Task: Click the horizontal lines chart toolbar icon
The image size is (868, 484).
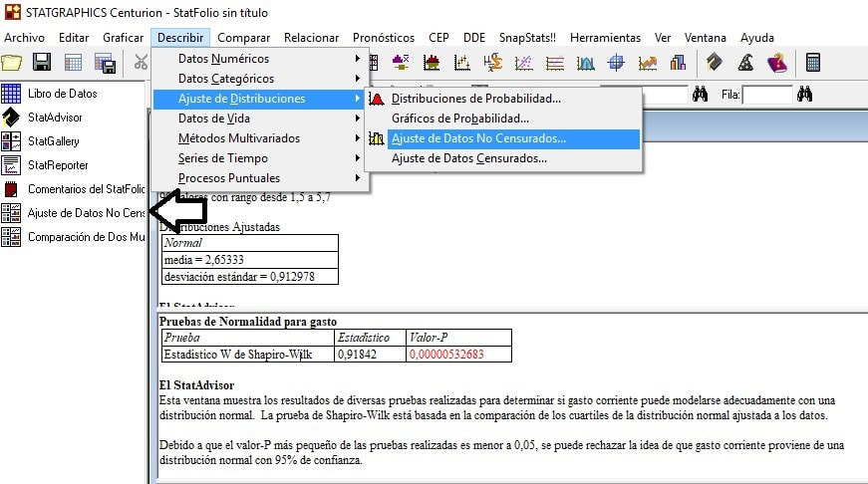Action: (x=554, y=63)
